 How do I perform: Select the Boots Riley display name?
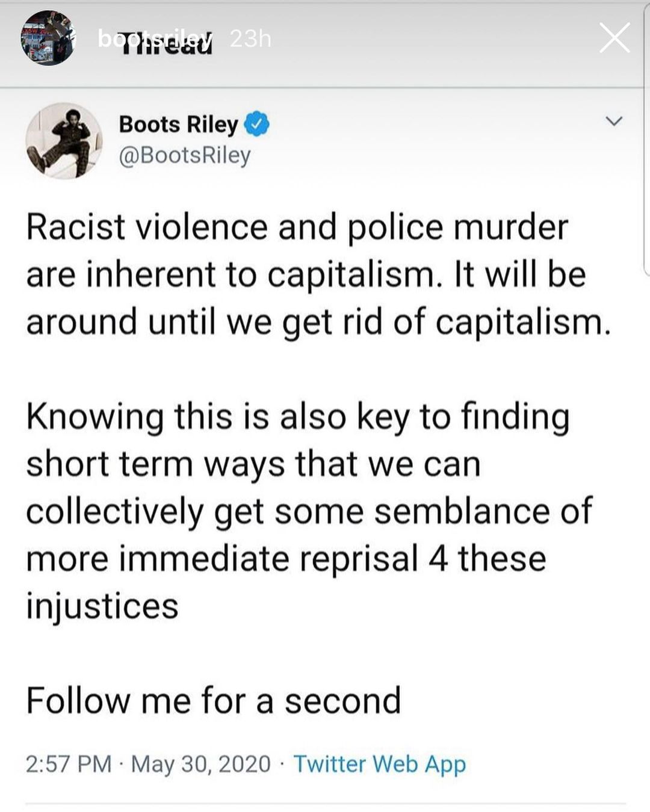[x=178, y=124]
